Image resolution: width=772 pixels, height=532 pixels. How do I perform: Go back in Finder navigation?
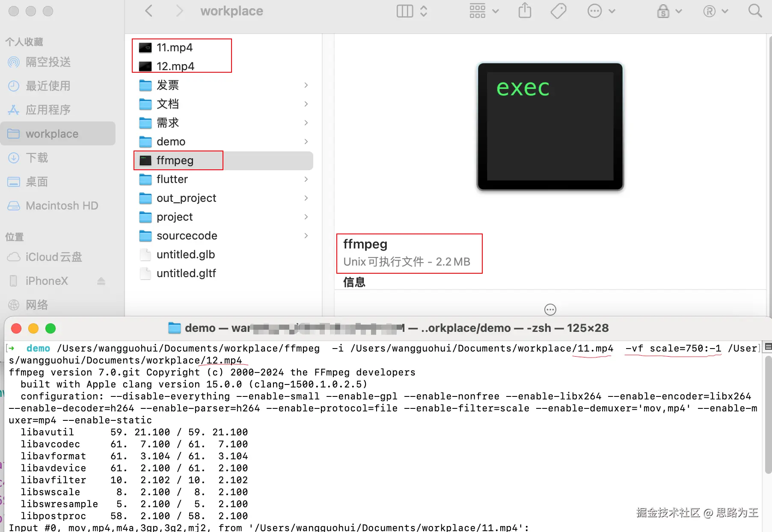[x=149, y=11]
